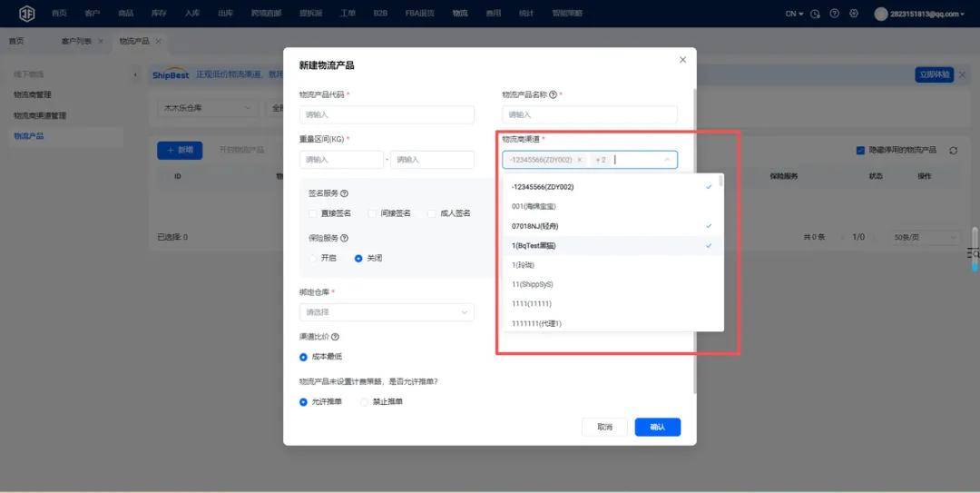Switch to the 首页 page tab
The height and width of the screenshot is (493, 980).
tap(16, 41)
